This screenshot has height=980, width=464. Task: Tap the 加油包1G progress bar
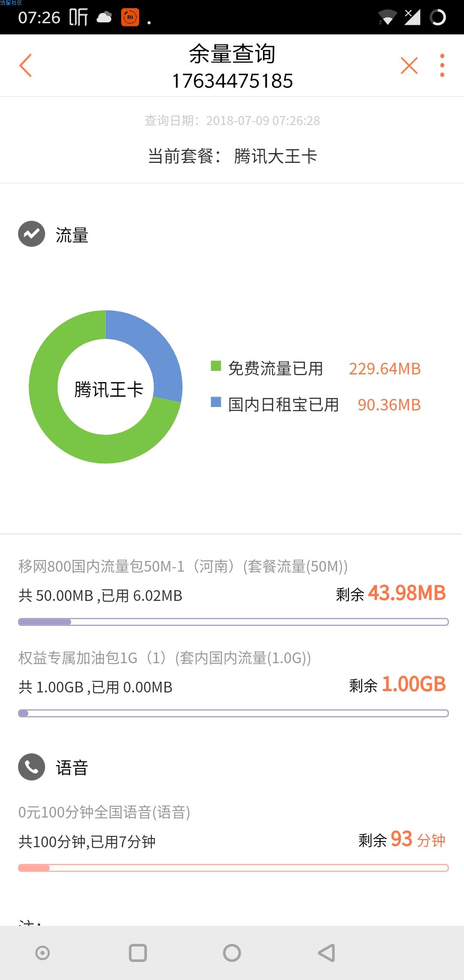[x=233, y=714]
